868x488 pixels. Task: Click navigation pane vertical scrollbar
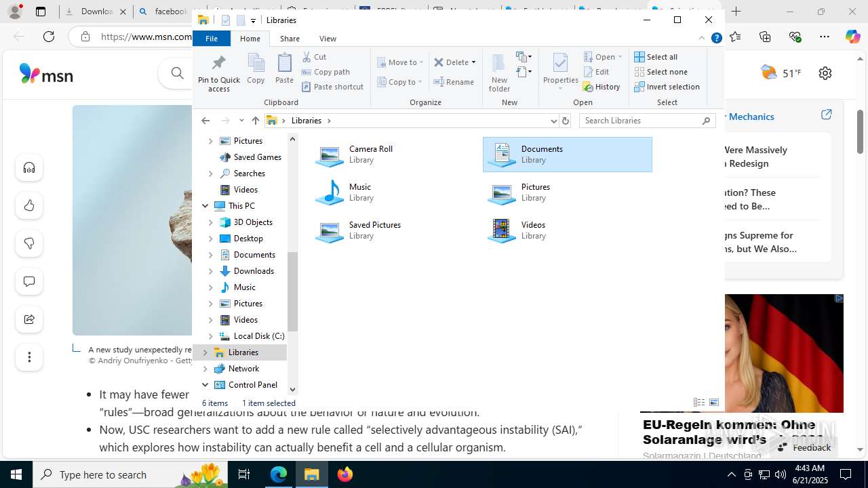293,291
